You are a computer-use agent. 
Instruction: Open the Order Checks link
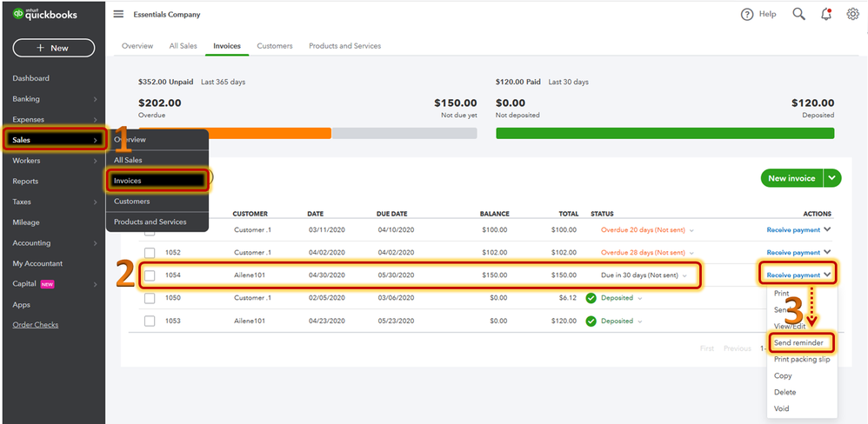point(36,325)
